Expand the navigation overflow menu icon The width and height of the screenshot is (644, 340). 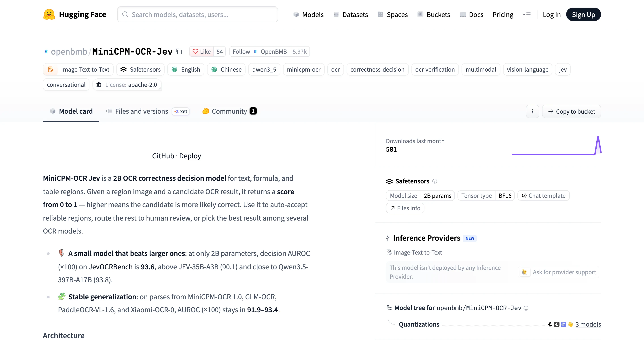(527, 15)
